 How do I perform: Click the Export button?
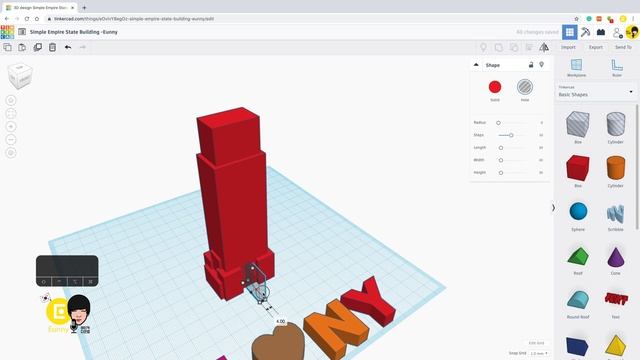[x=596, y=47]
